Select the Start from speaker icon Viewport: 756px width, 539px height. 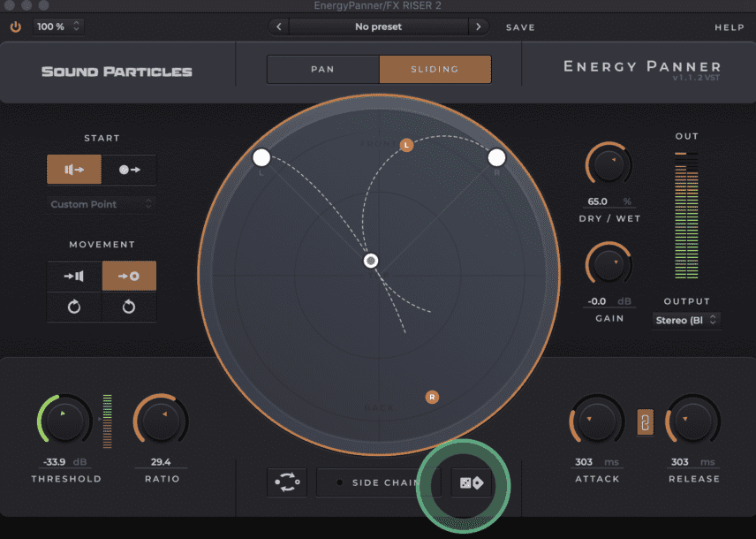pyautogui.click(x=74, y=170)
